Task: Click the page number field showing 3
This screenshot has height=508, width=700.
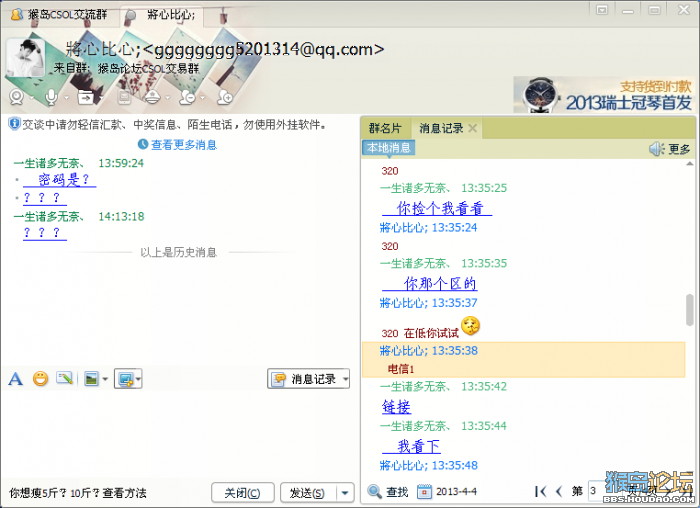Action: click(x=597, y=491)
